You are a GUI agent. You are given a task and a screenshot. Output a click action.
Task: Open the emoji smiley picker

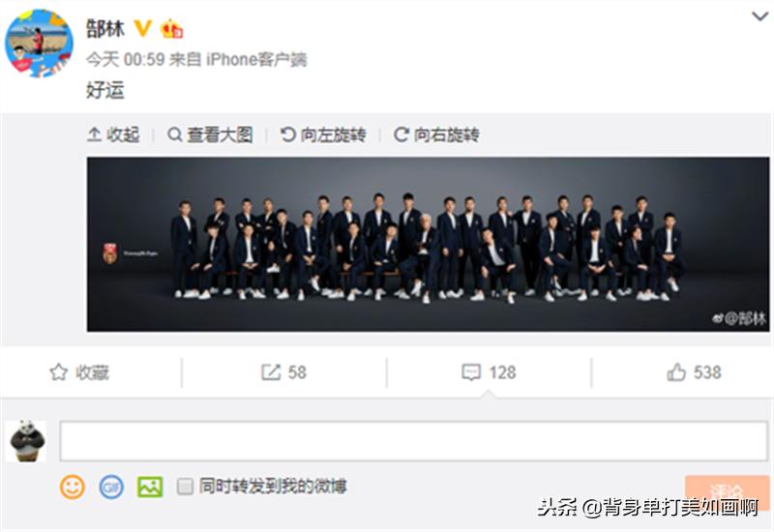tap(73, 488)
